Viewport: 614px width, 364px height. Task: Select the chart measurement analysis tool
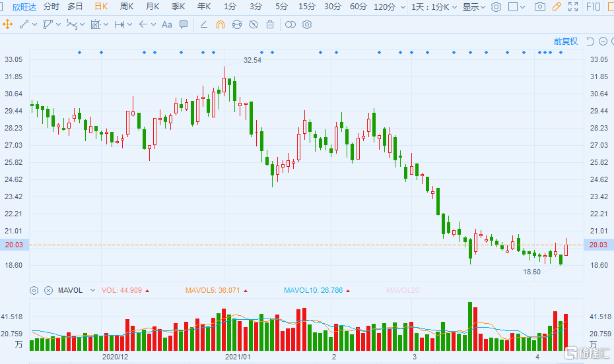click(96, 24)
